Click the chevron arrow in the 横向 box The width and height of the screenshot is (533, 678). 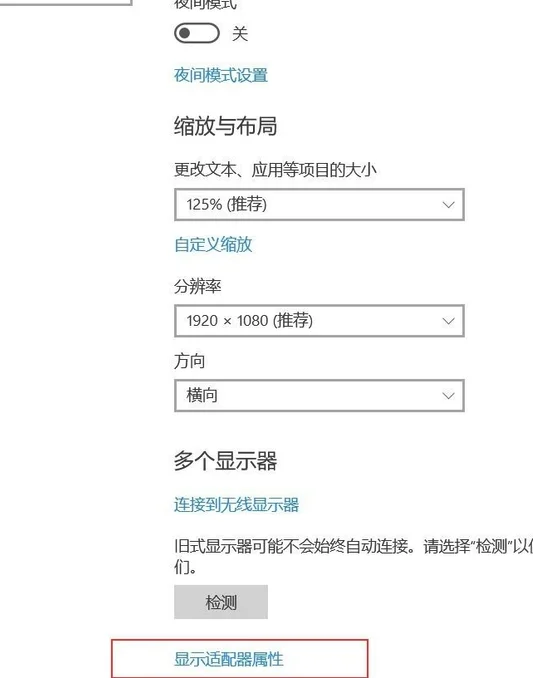tap(449, 396)
